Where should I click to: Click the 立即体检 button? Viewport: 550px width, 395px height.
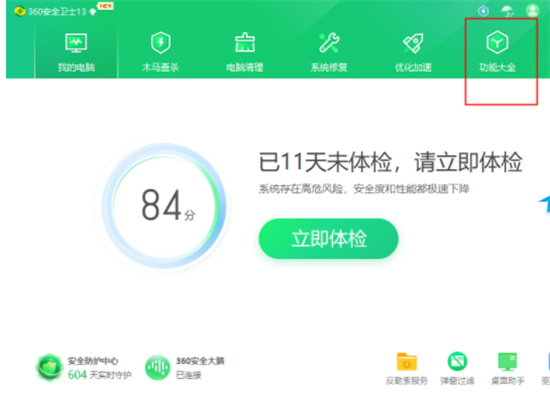[x=329, y=239]
